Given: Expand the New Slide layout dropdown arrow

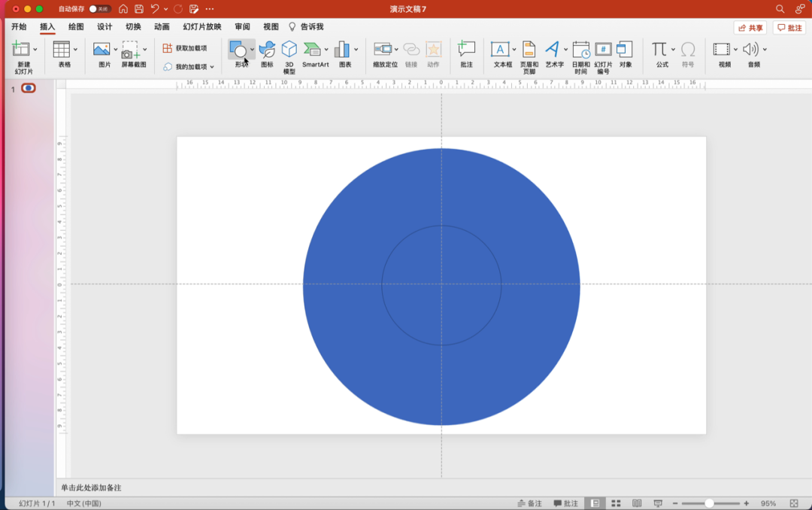Looking at the screenshot, I should coord(35,49).
